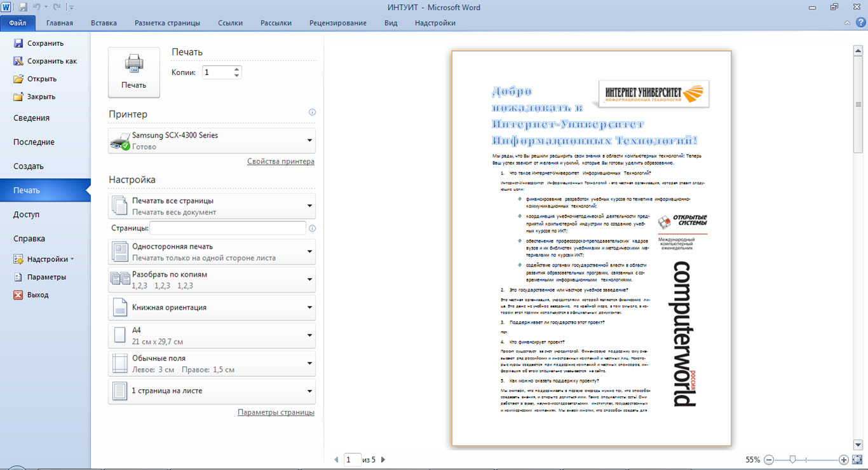This screenshot has width=868, height=470.
Task: Switch to the Рецензирование tab
Action: [338, 23]
